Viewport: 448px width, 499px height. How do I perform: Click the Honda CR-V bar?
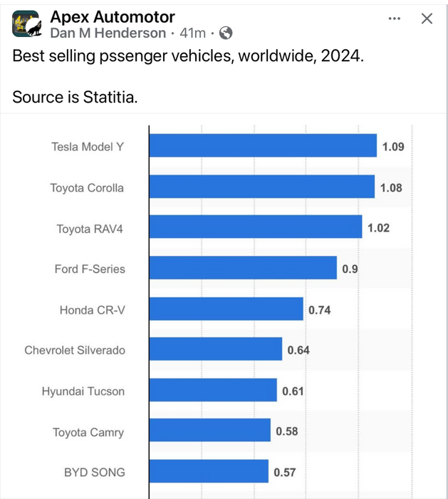coord(226,309)
